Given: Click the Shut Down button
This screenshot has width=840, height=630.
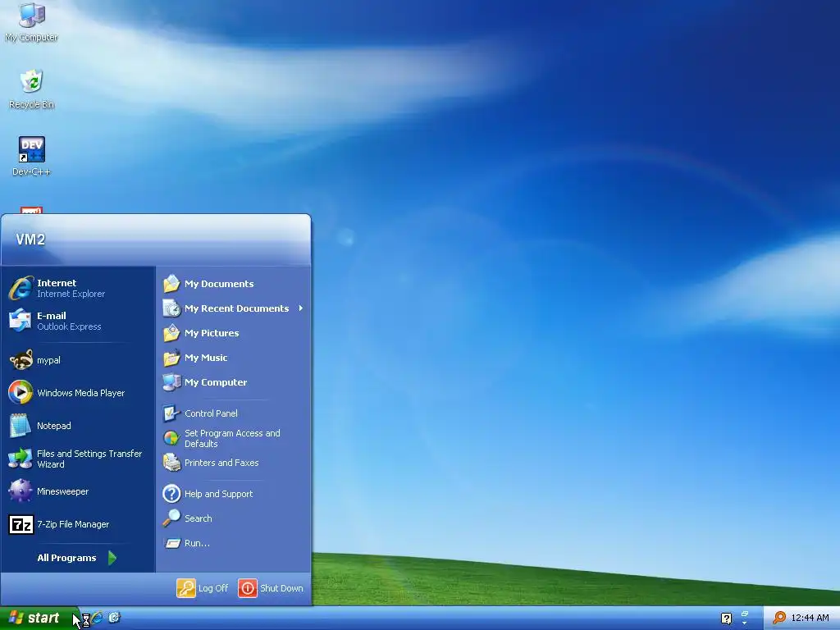Looking at the screenshot, I should coord(271,587).
